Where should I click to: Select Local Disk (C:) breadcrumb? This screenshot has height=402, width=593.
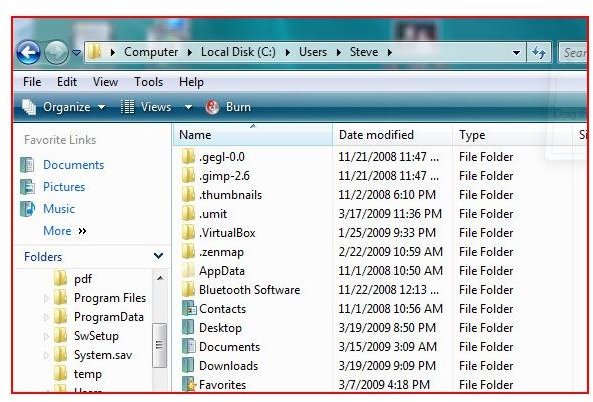point(238,52)
